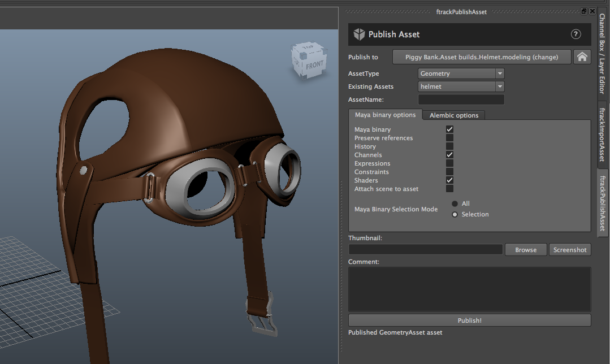This screenshot has width=610, height=364.
Task: Click the viewport ViewCube FRONT face
Action: 314,64
